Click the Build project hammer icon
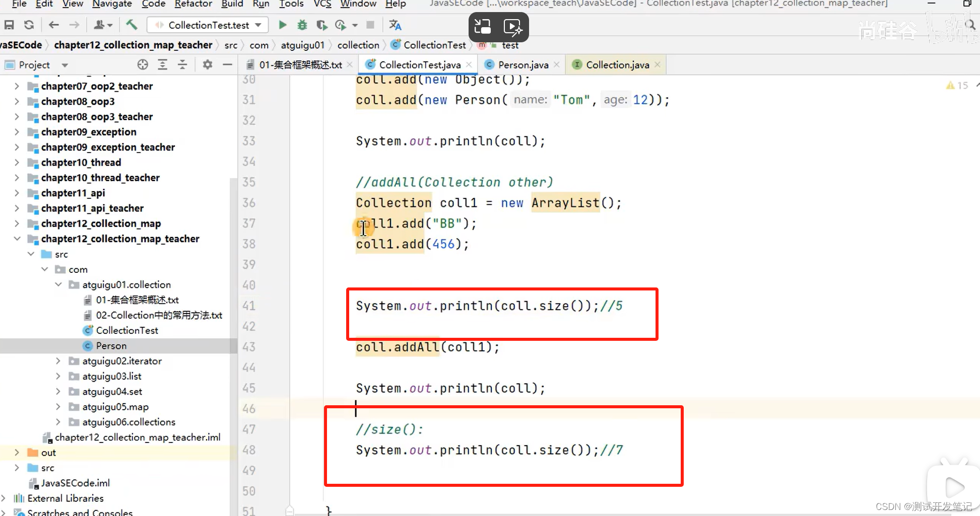 [132, 25]
